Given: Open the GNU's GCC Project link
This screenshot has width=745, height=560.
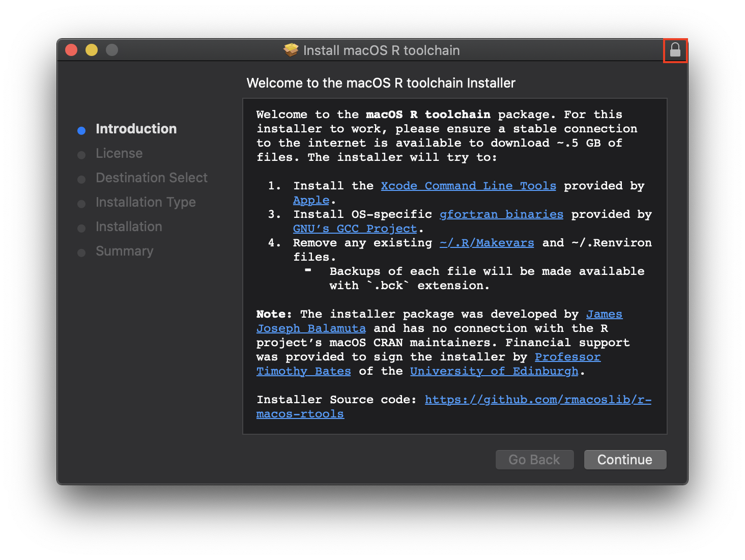Looking at the screenshot, I should [x=355, y=229].
